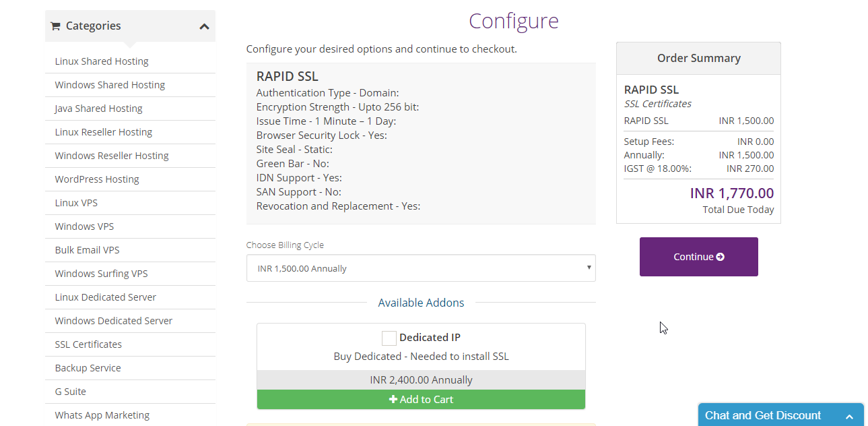868x426 pixels.
Task: Open SSL Certificates category
Action: point(88,344)
